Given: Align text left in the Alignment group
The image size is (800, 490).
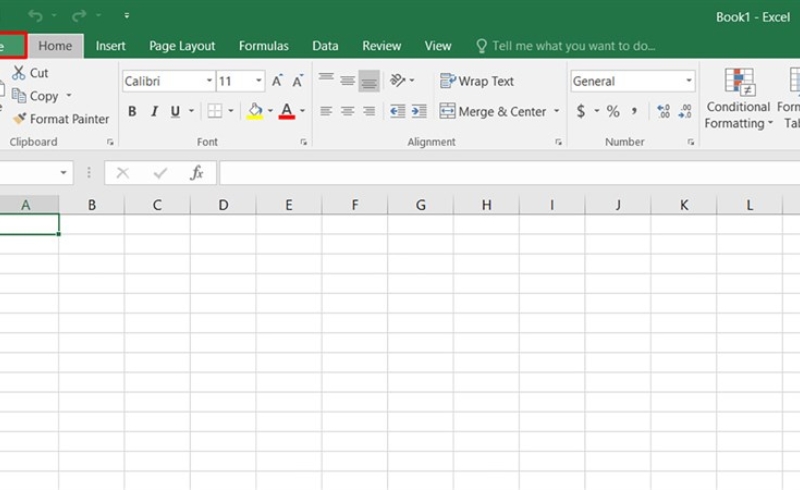Looking at the screenshot, I should (x=326, y=111).
